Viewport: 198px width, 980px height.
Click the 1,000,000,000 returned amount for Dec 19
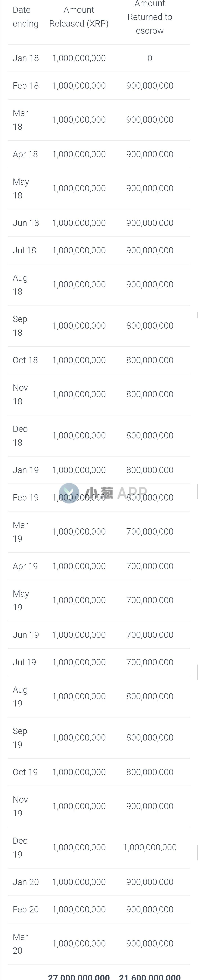150,847
